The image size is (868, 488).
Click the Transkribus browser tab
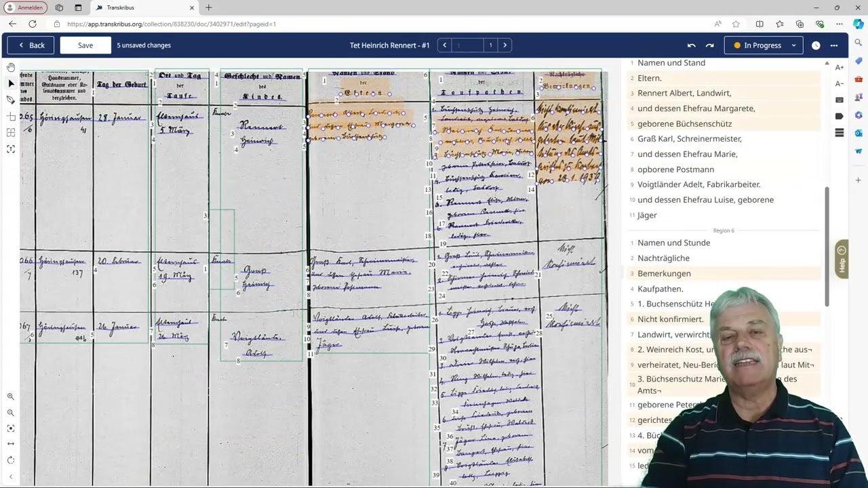(x=143, y=7)
